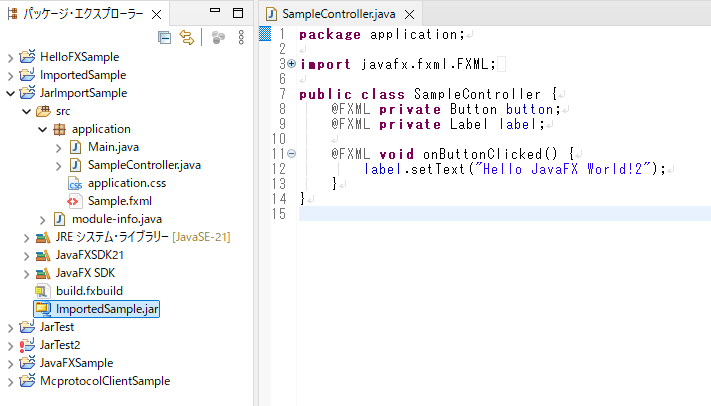Click the HelloFXSample project folder icon

[27, 57]
